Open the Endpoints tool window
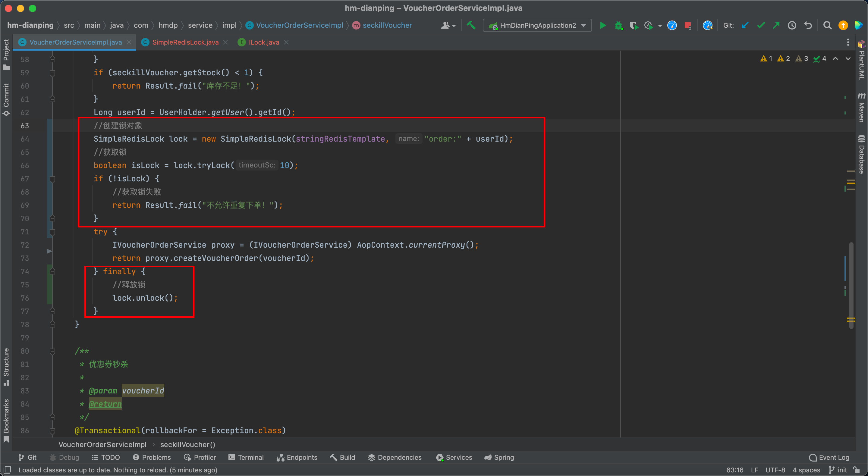Screen dimensions: 868x476 click(x=297, y=457)
